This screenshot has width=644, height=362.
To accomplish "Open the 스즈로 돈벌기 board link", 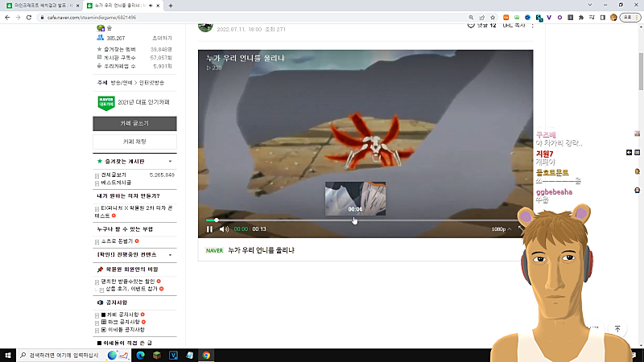I will tap(117, 241).
